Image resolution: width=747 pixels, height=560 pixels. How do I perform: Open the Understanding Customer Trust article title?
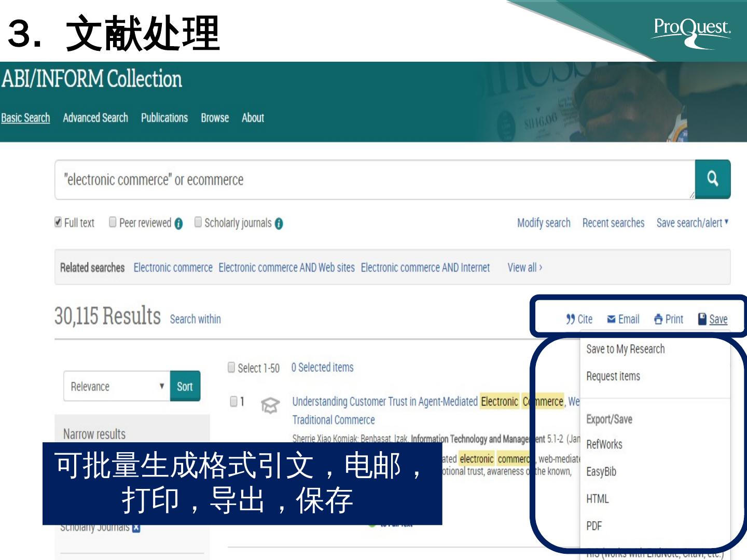(436, 410)
